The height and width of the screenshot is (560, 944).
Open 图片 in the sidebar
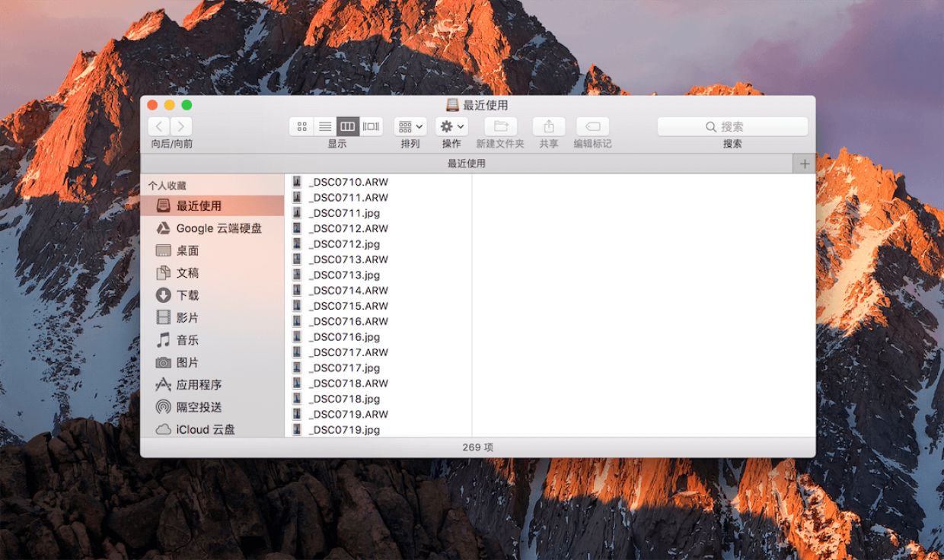click(x=212, y=362)
